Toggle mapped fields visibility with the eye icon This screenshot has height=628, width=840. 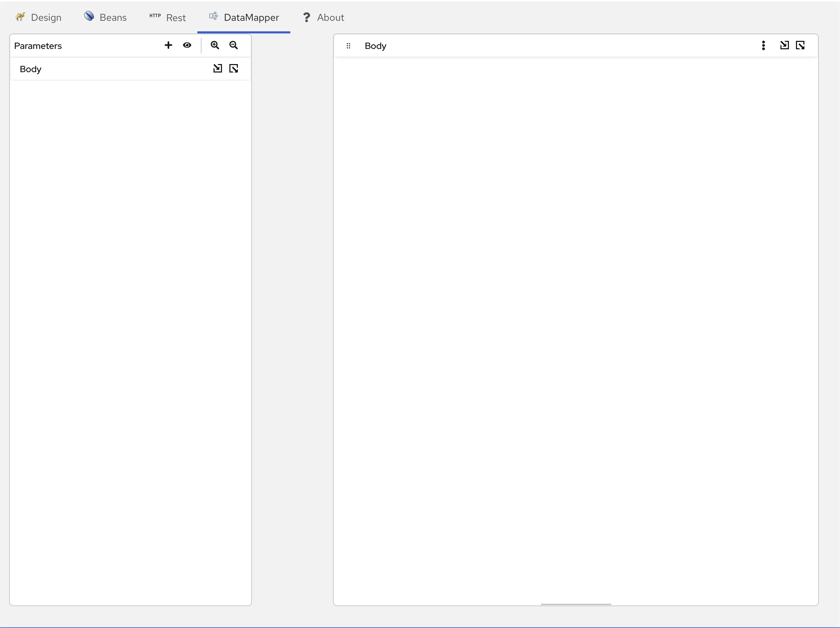187,45
